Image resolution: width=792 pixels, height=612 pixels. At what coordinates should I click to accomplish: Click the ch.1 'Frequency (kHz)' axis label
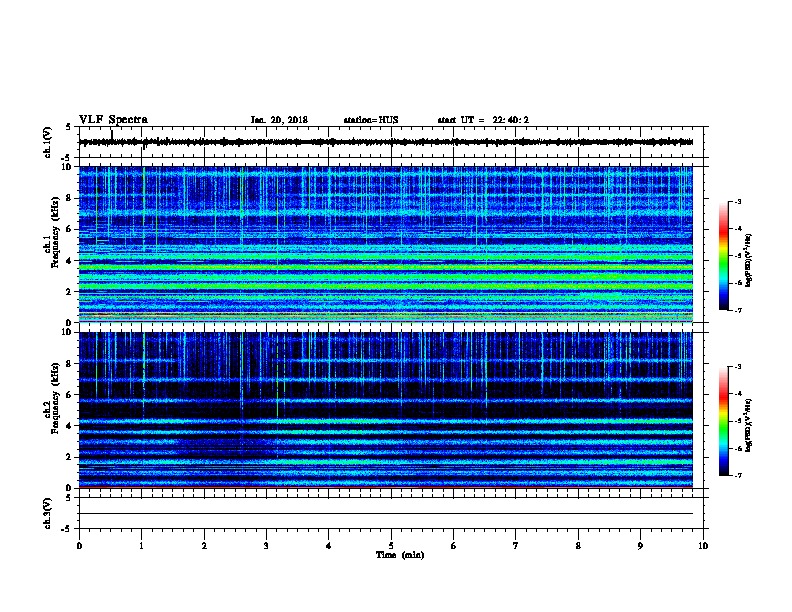[x=56, y=232]
